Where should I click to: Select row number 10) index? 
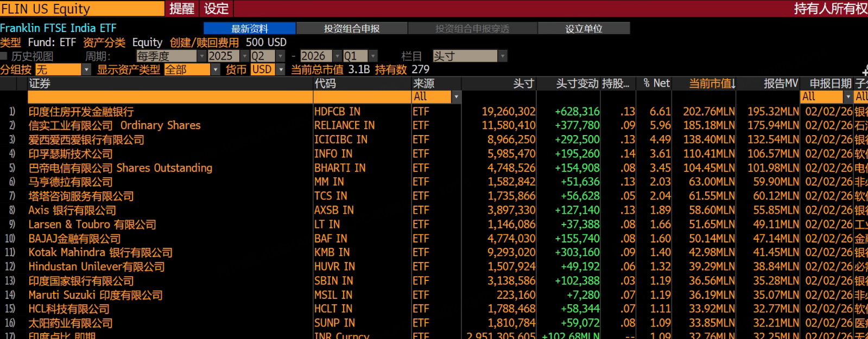click(x=10, y=239)
